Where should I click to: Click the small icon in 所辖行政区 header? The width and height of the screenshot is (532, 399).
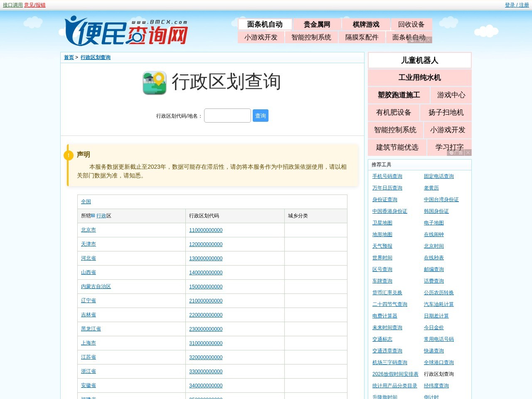(x=93, y=215)
